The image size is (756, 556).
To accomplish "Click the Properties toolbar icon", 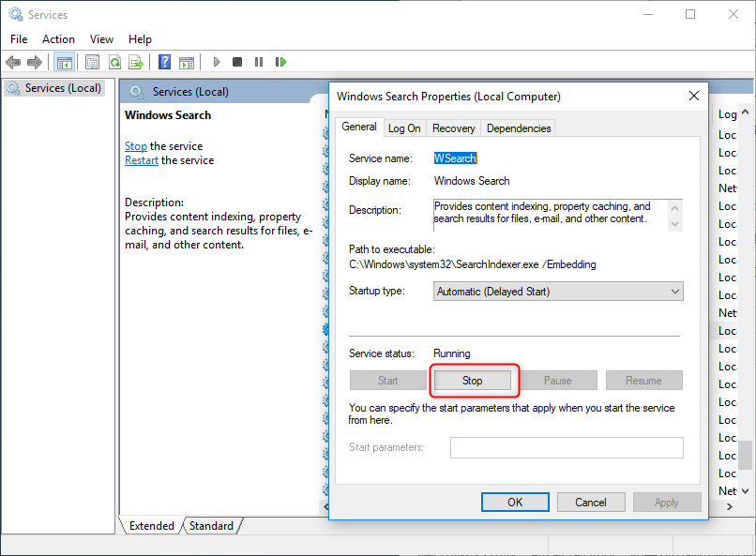I will coord(92,62).
